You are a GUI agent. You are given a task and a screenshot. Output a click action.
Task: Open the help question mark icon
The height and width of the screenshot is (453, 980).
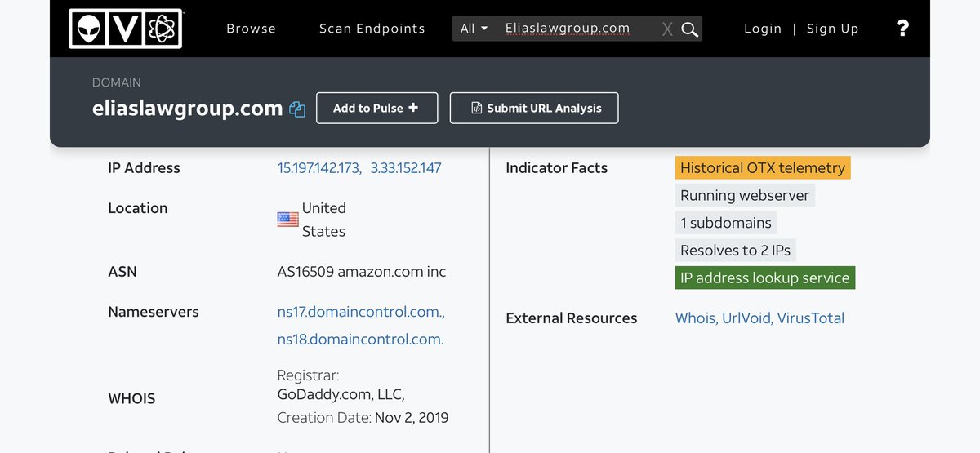pos(902,29)
